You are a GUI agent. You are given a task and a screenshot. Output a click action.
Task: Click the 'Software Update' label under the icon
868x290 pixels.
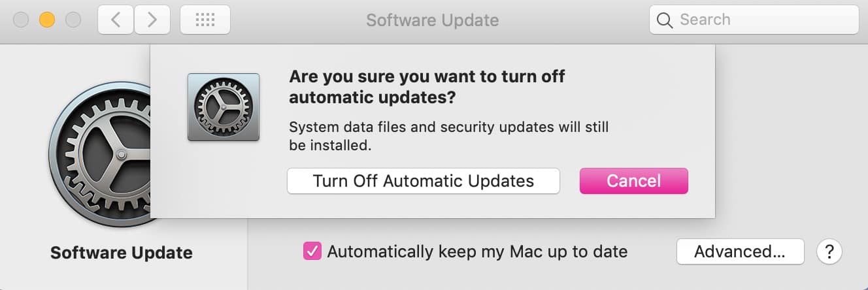122,253
